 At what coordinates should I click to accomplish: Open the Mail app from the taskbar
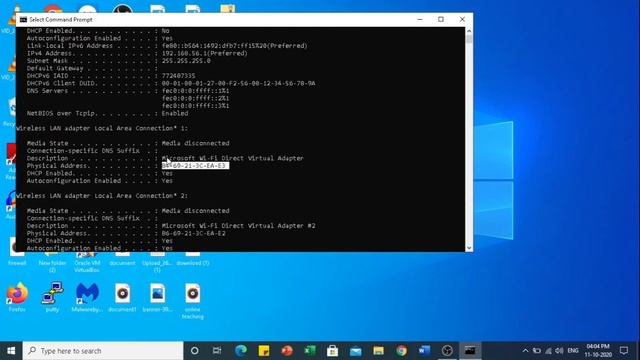(356, 351)
